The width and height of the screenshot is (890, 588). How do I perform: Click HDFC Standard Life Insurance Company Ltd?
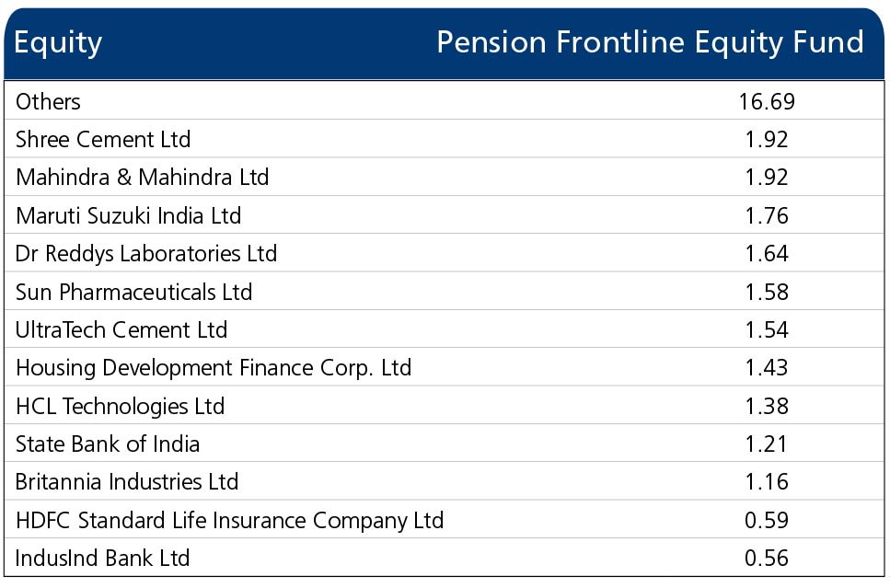point(229,520)
